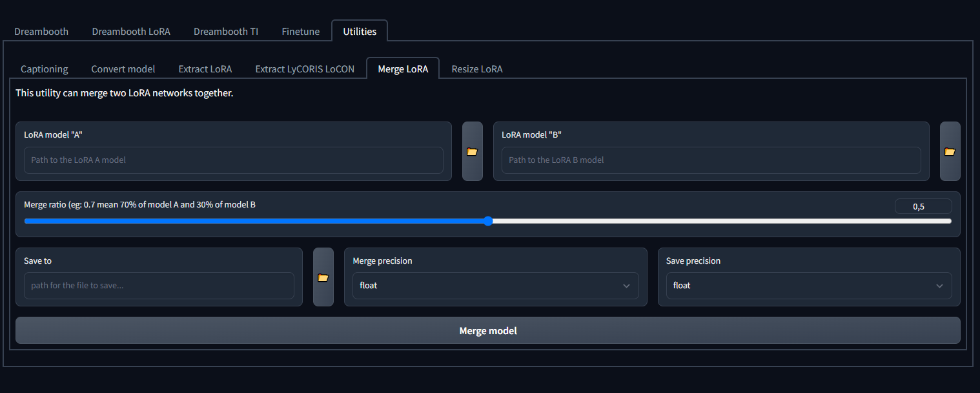Click the Save to path input field
This screenshot has width=980, height=393.
tap(159, 285)
